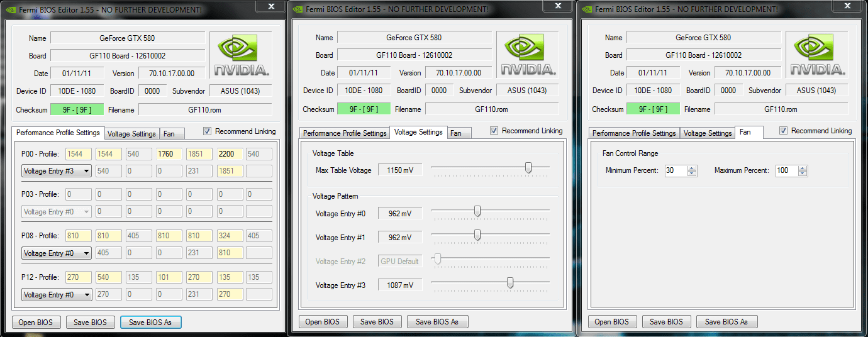Open the P03 profile voltage entry dropdown
The width and height of the screenshot is (868, 337).
pos(57,212)
